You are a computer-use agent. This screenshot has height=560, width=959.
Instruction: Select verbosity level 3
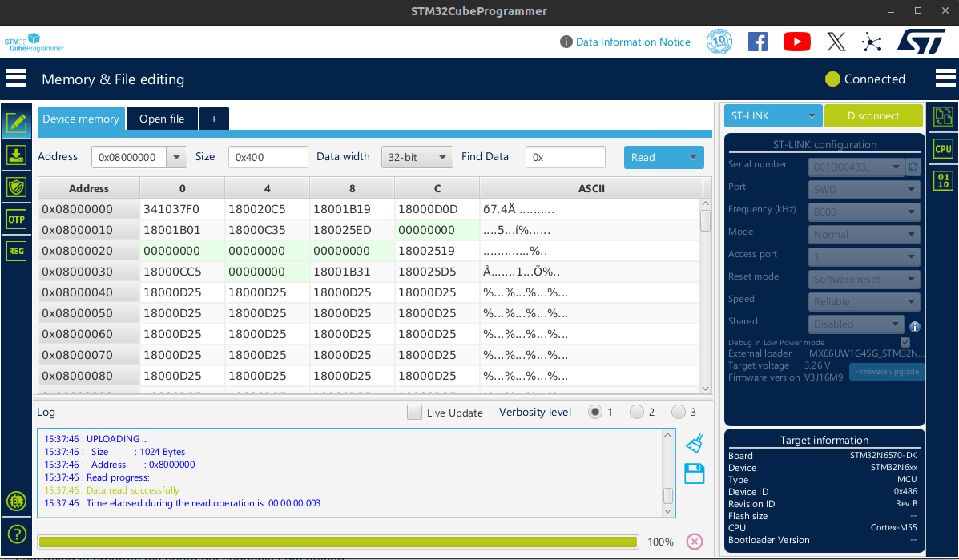[680, 412]
